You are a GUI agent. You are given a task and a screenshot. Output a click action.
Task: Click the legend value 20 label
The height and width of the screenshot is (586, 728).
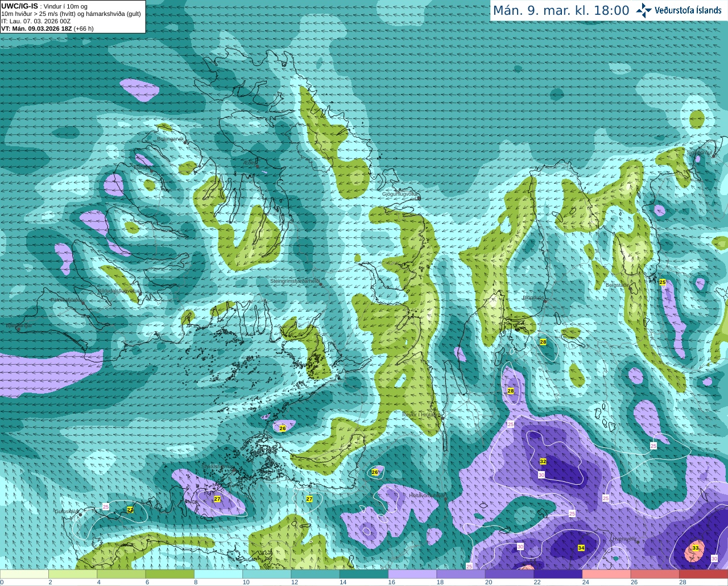pyautogui.click(x=489, y=582)
